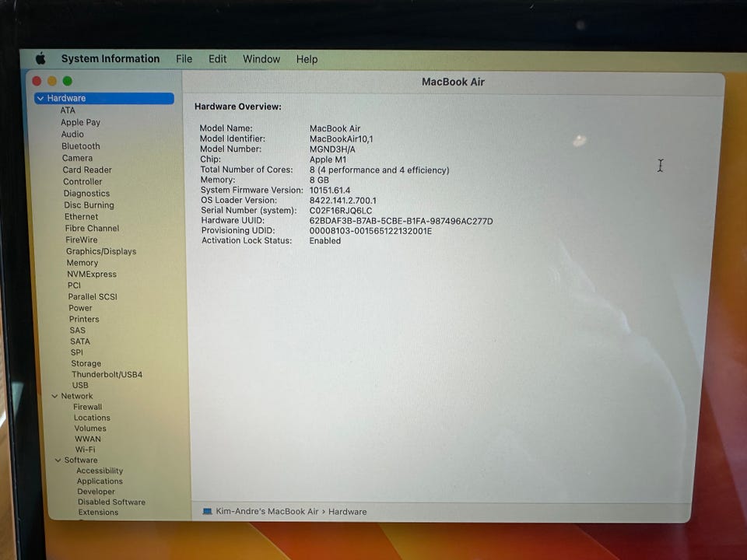Select Wi-Fi in the sidebar
The image size is (747, 560).
pos(86,450)
